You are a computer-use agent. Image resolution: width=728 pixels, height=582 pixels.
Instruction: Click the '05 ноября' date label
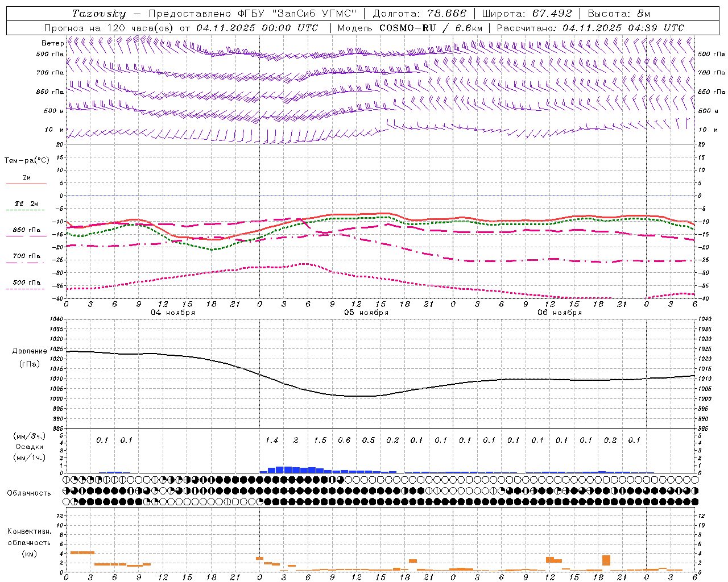366,313
